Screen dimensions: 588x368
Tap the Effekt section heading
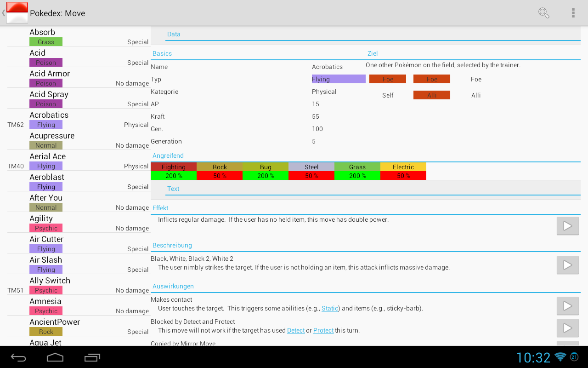point(161,208)
